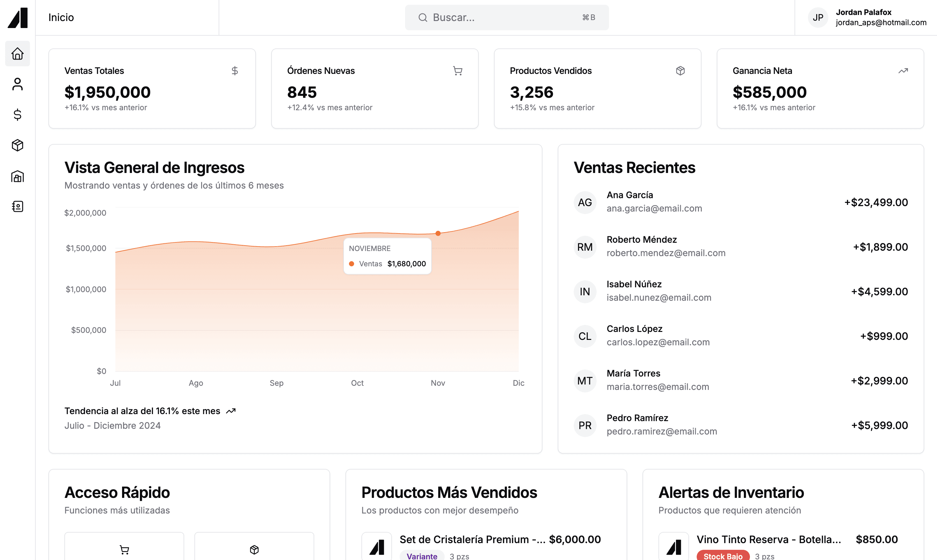Click the search magnifier icon
The image size is (937, 560).
423,18
